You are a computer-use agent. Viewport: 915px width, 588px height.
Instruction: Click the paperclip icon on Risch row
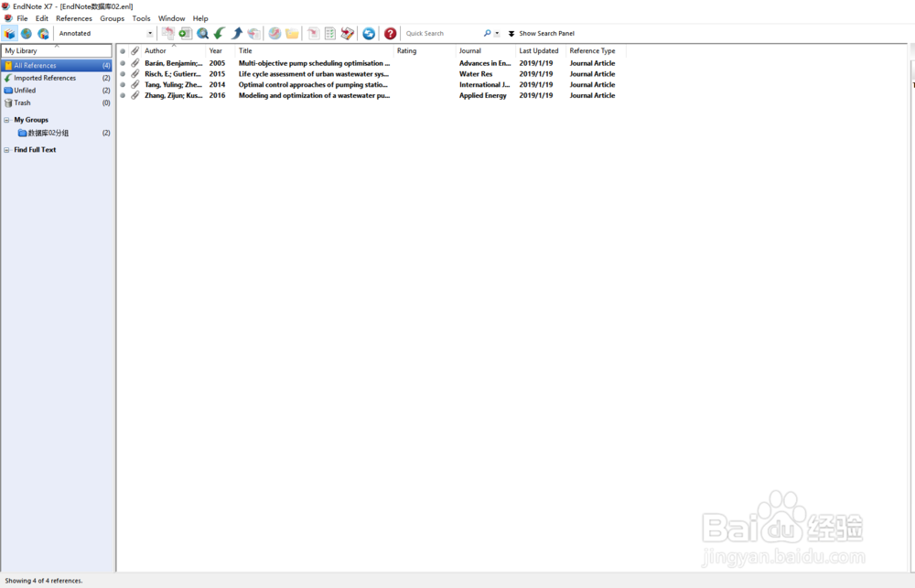(135, 74)
